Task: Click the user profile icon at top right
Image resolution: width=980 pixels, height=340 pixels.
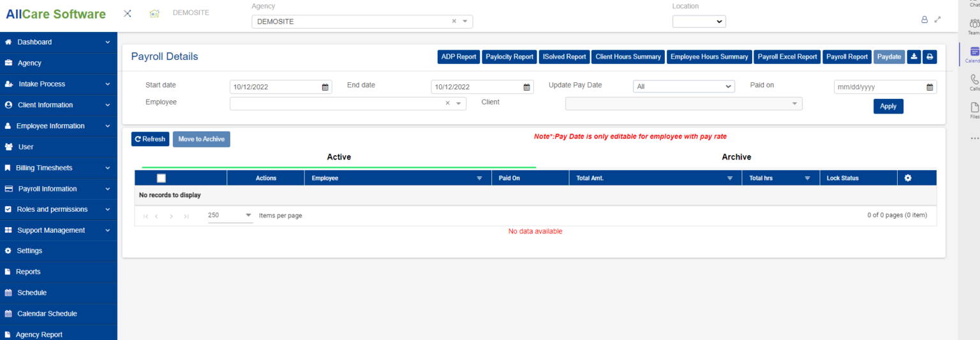Action: point(924,20)
